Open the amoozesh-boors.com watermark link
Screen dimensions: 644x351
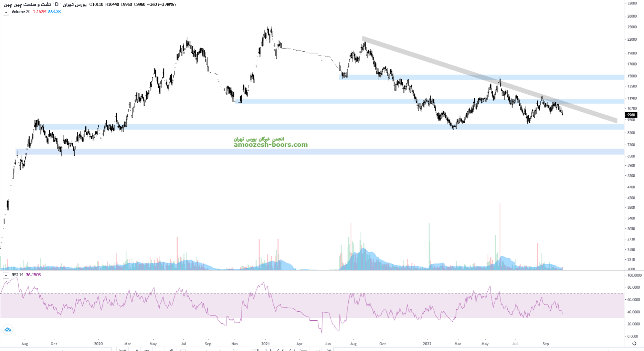click(271, 145)
